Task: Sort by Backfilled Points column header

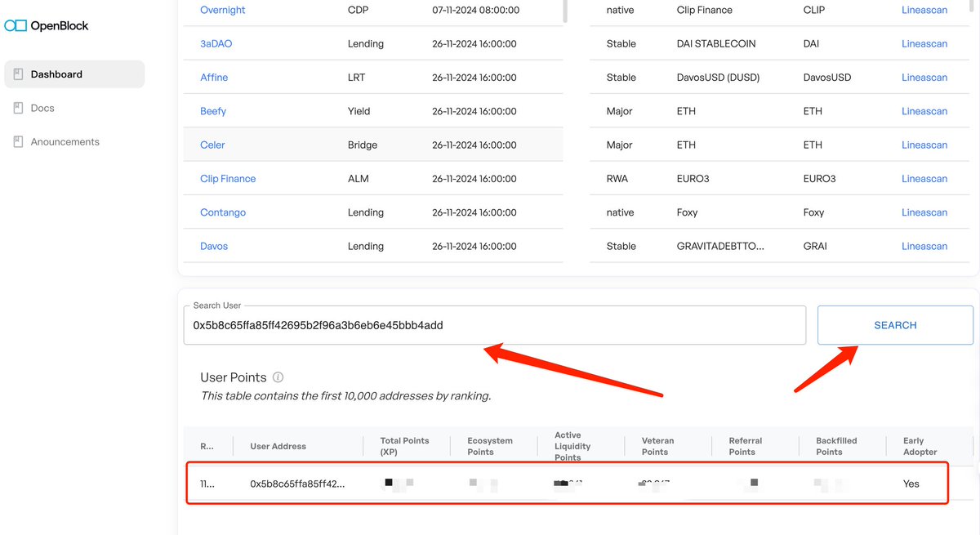Action: pyautogui.click(x=836, y=446)
